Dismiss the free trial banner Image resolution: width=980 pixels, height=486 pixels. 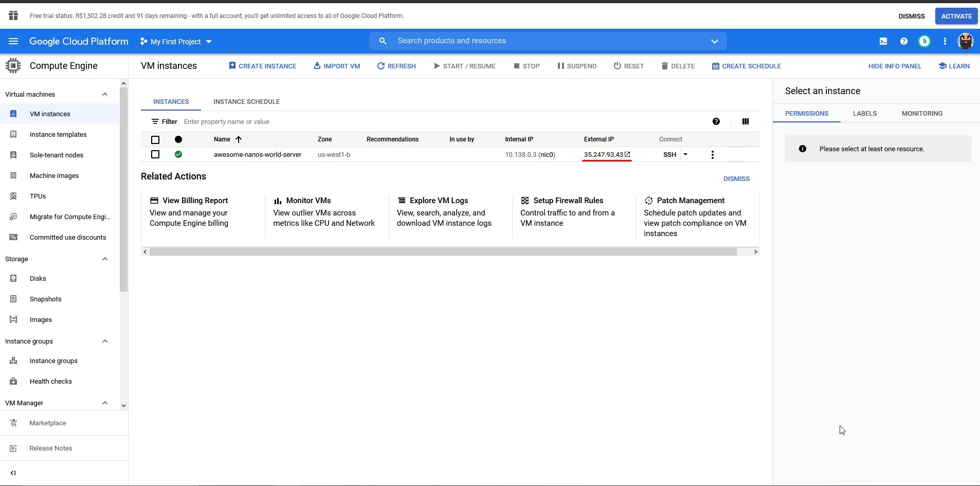(x=912, y=16)
